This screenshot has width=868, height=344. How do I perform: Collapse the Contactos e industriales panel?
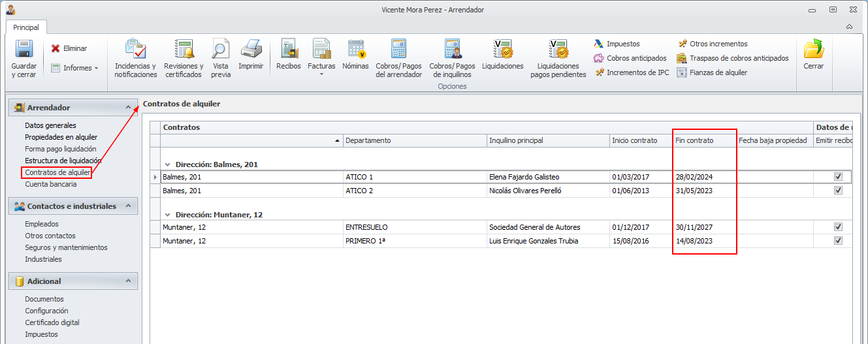[128, 206]
